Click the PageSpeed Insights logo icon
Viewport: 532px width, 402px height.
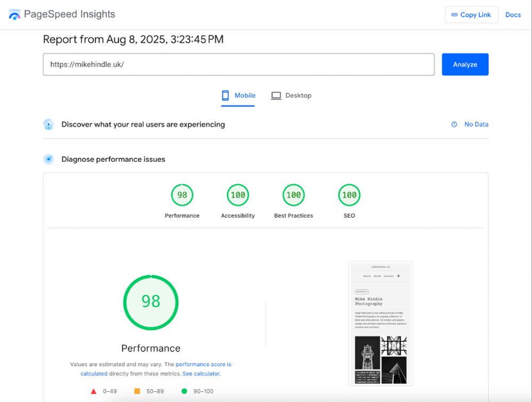(14, 14)
